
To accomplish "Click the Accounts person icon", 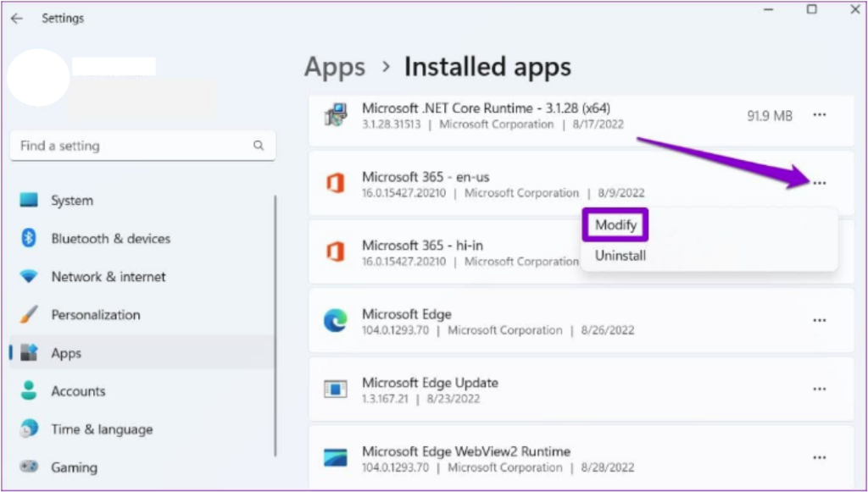I will click(29, 391).
